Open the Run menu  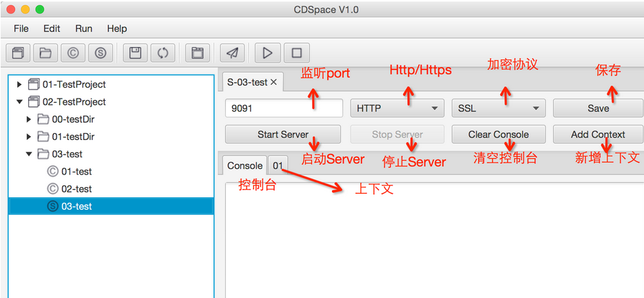(84, 28)
